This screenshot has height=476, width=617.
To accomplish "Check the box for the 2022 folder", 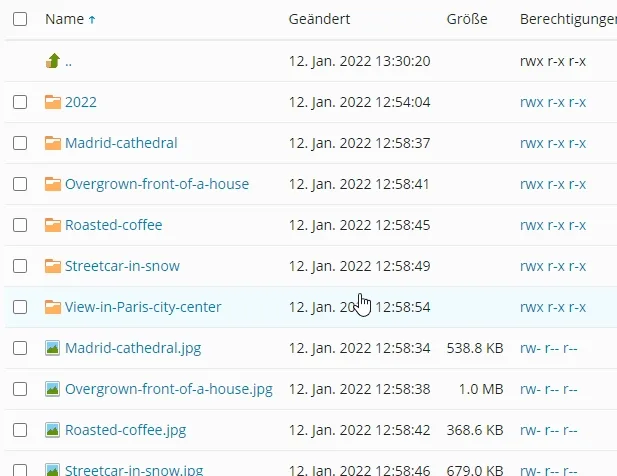I will 20,102.
